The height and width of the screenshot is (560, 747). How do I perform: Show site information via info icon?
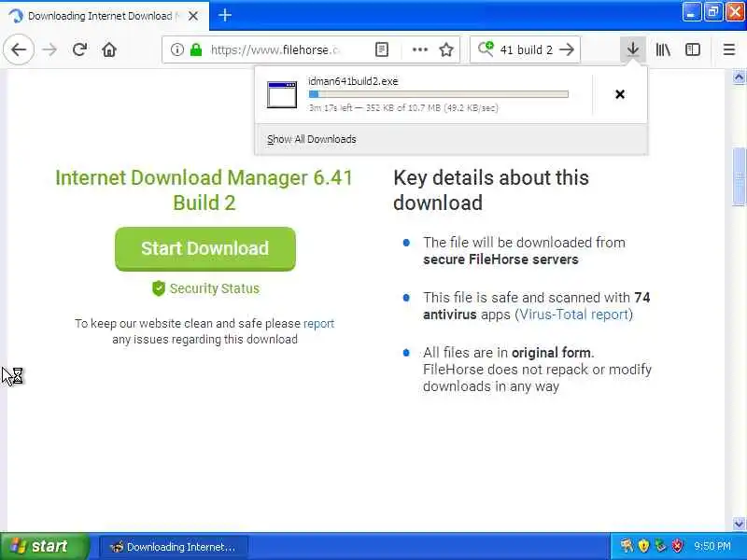[176, 49]
